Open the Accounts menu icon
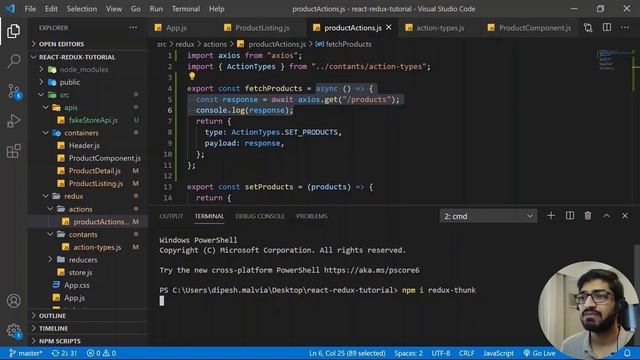This screenshot has width=640, height=360. tap(13, 301)
